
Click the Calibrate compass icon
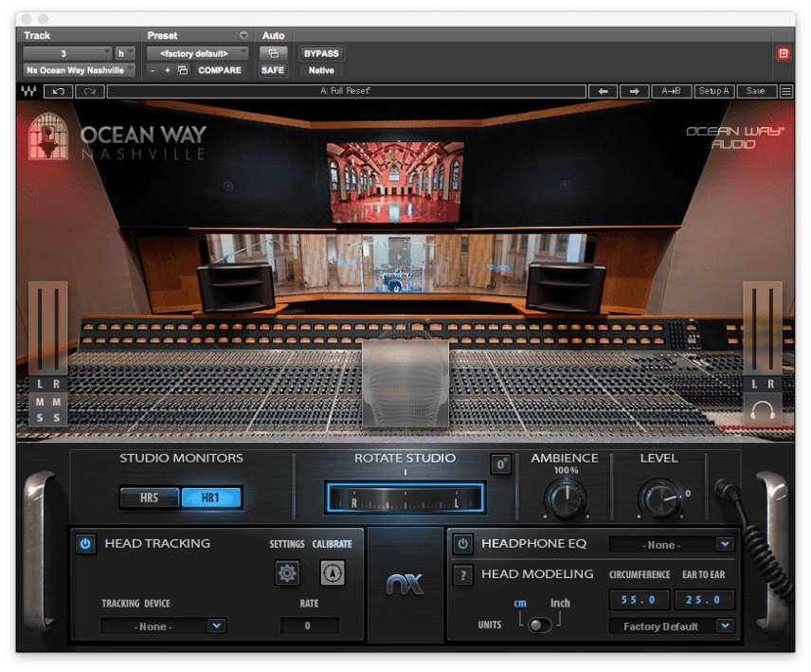click(x=332, y=572)
